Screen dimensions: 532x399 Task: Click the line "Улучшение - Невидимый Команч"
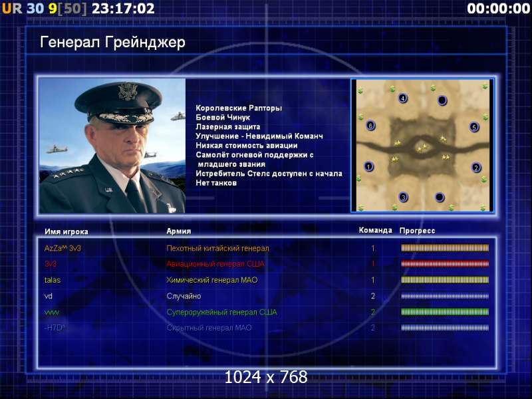point(259,136)
